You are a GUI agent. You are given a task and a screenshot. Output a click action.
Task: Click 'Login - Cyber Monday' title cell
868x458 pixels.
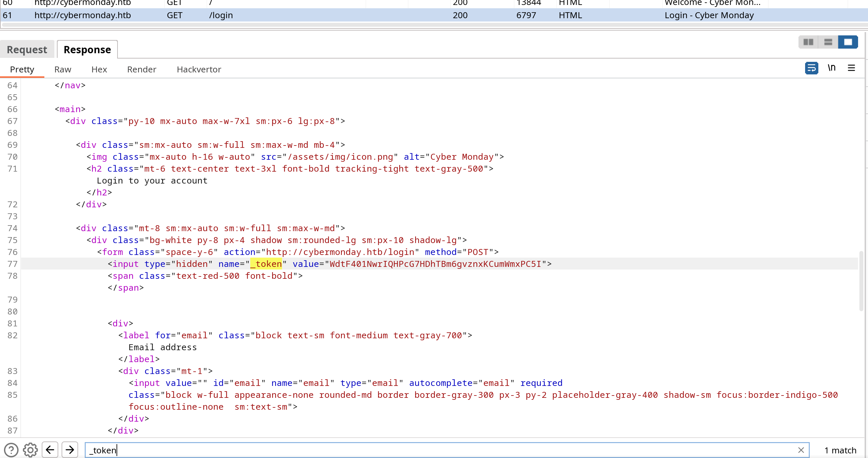(709, 15)
